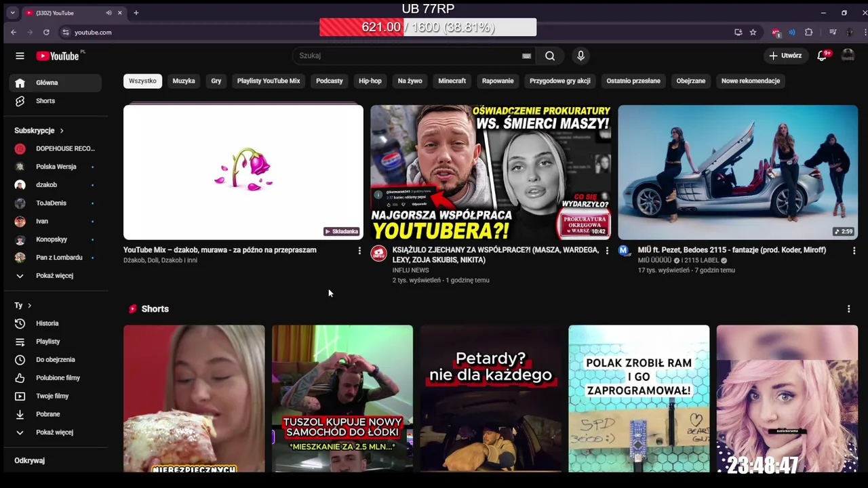Open Shorts section three-dot menu
Screen dimensions: 868x488
coord(848,309)
